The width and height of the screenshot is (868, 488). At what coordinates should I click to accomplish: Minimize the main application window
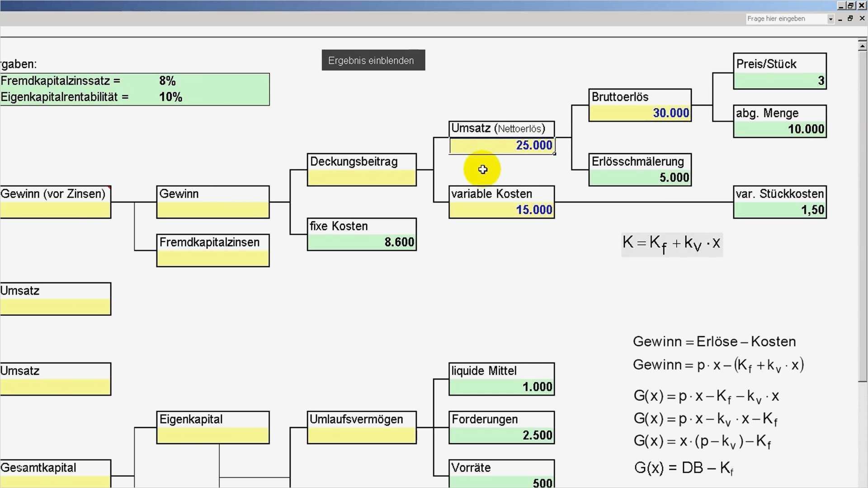pyautogui.click(x=841, y=5)
